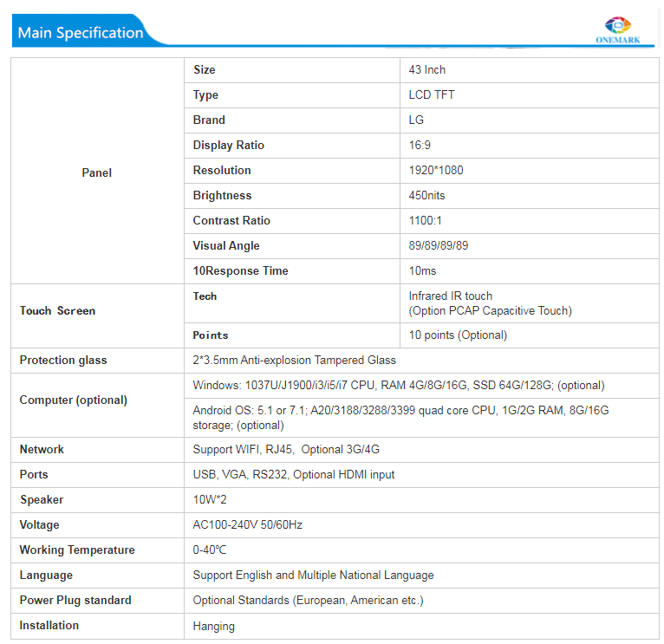Select the Infrared IR touch text
Image resolution: width=664 pixels, height=644 pixels.
(x=450, y=296)
